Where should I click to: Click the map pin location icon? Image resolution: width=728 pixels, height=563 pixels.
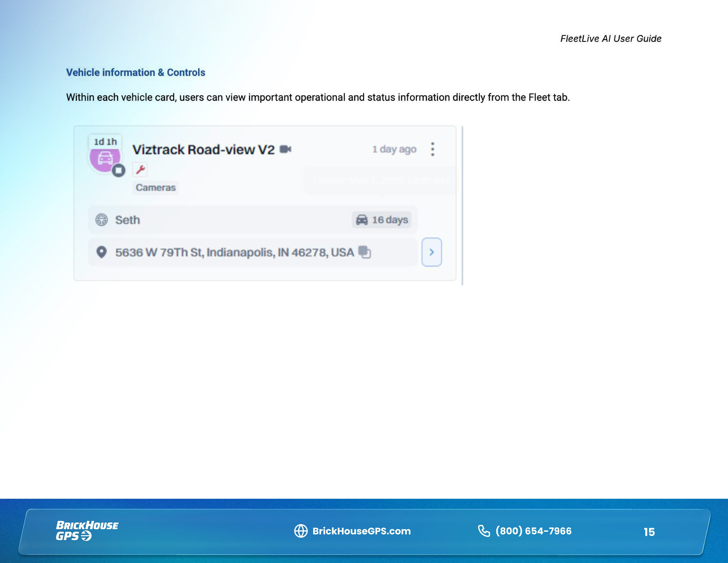click(101, 252)
